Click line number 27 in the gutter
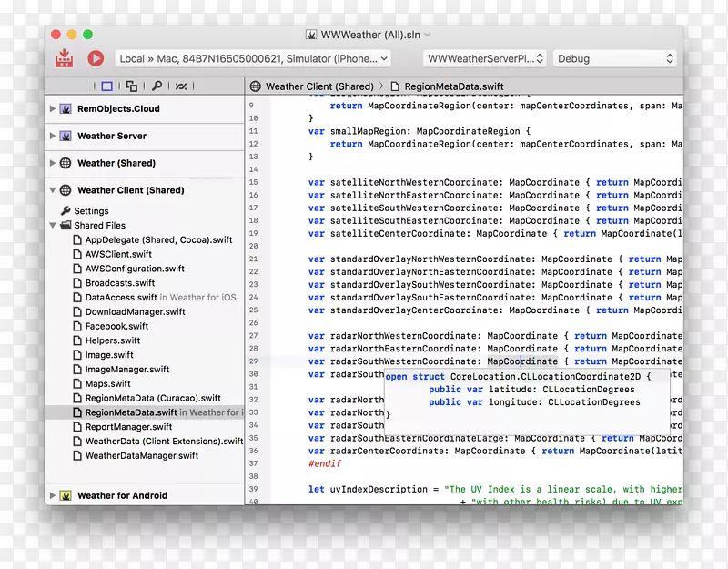The height and width of the screenshot is (569, 728). click(253, 336)
